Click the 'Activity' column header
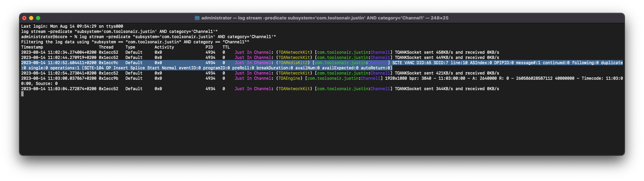The width and height of the screenshot is (644, 181). (x=164, y=47)
